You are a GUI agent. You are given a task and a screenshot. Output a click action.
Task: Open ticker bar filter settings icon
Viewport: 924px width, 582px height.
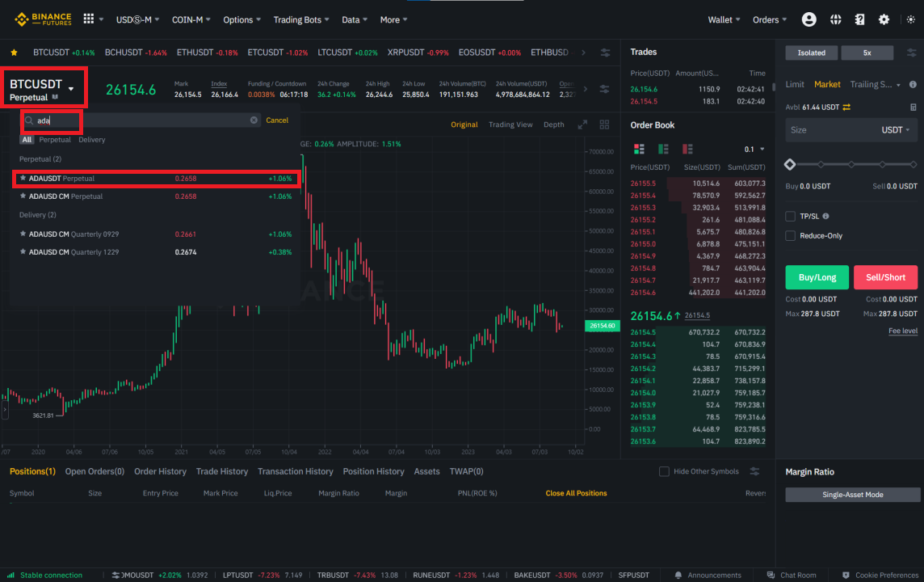605,53
